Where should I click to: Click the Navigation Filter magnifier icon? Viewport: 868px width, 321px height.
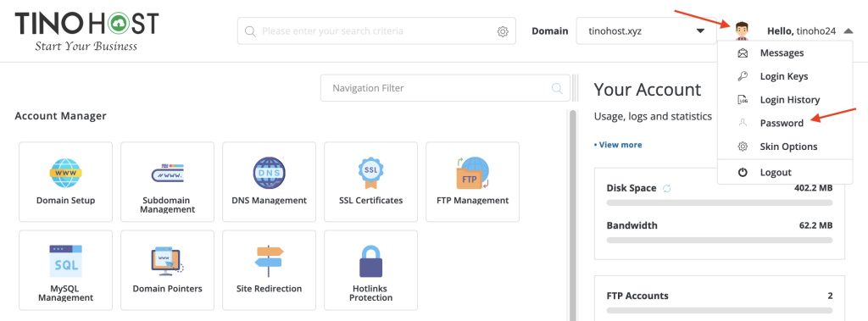pyautogui.click(x=557, y=88)
